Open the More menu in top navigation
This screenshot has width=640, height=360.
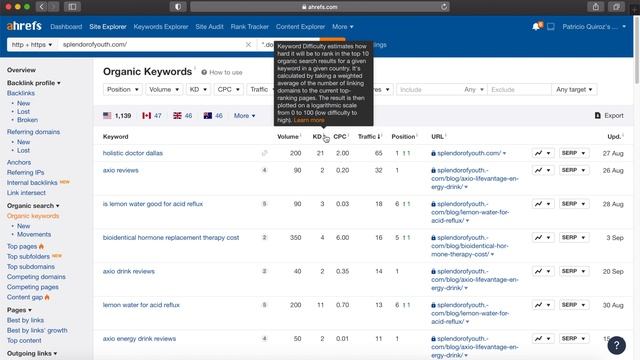click(342, 27)
